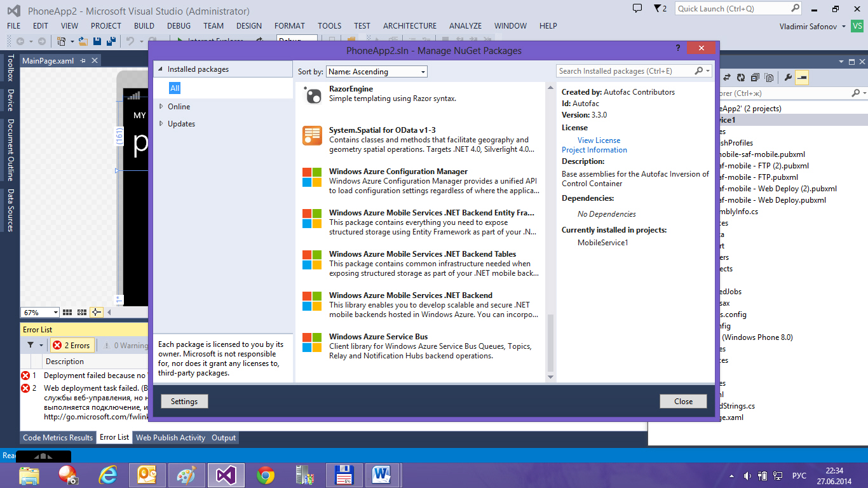Toggle the 2 Errors filter button
Image resolution: width=868 pixels, height=488 pixels.
click(72, 345)
